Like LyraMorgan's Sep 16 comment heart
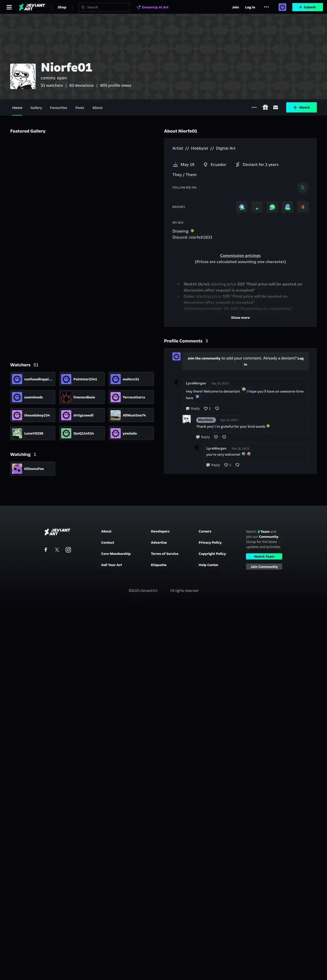Image resolution: width=327 pixels, height=980 pixels. click(226, 465)
